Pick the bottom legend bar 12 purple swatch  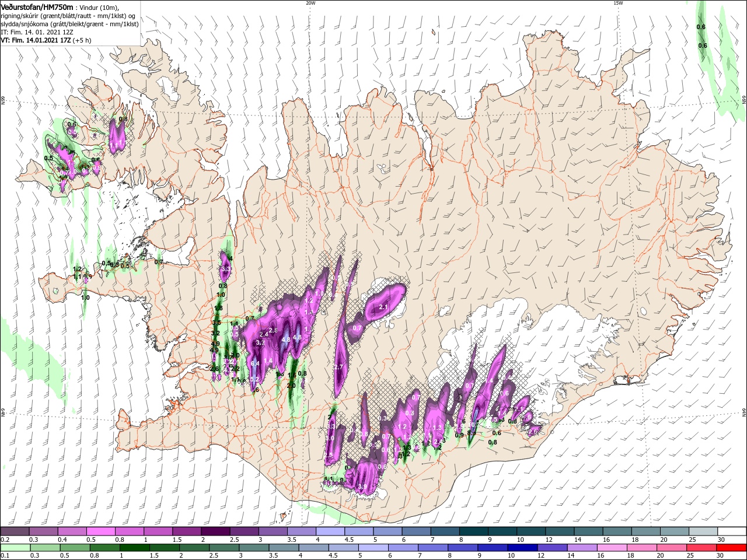(x=553, y=548)
